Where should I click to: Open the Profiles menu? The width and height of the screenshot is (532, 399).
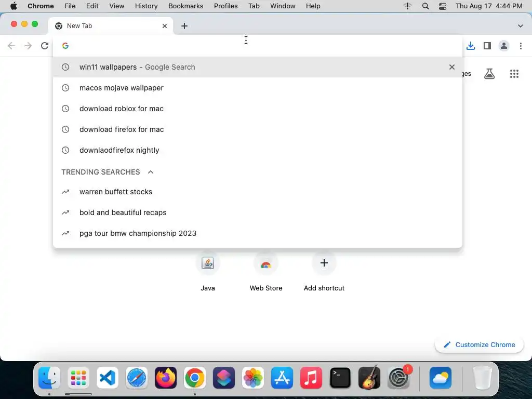click(225, 6)
